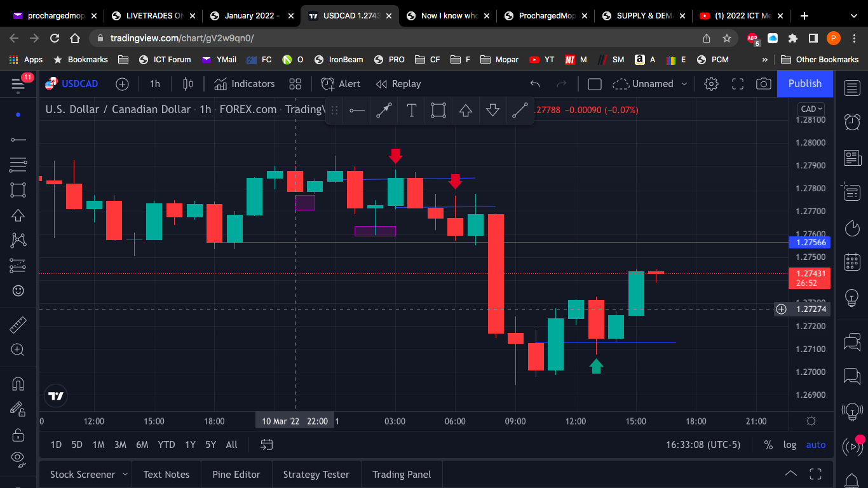Viewport: 868px width, 488px height.
Task: Open time axis settings gear
Action: (x=811, y=421)
